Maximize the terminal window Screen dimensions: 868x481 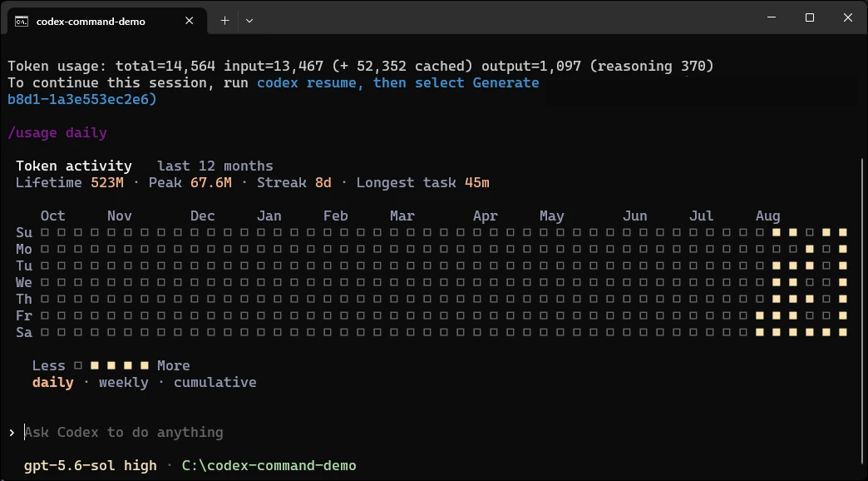(810, 17)
